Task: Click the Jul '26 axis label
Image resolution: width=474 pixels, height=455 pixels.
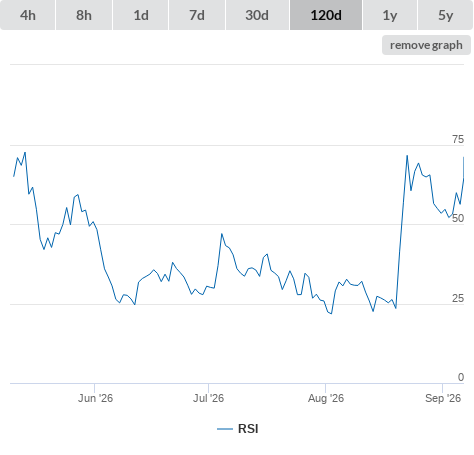Action: coord(208,398)
